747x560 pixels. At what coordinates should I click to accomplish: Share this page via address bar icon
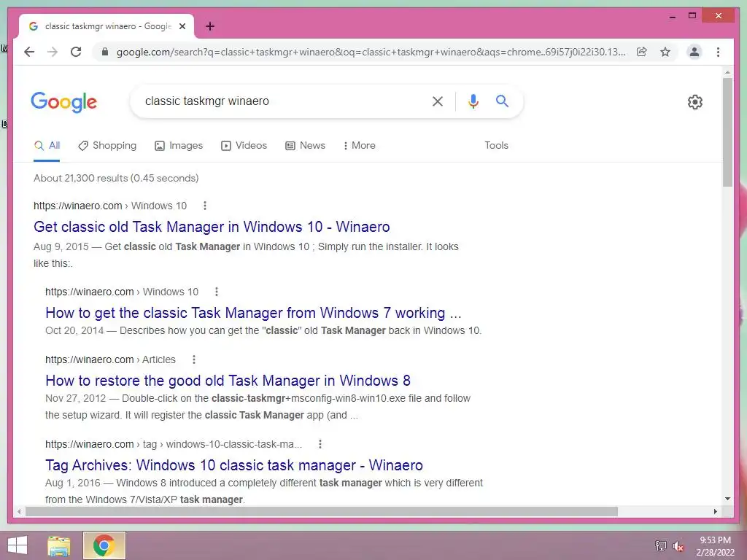point(642,52)
